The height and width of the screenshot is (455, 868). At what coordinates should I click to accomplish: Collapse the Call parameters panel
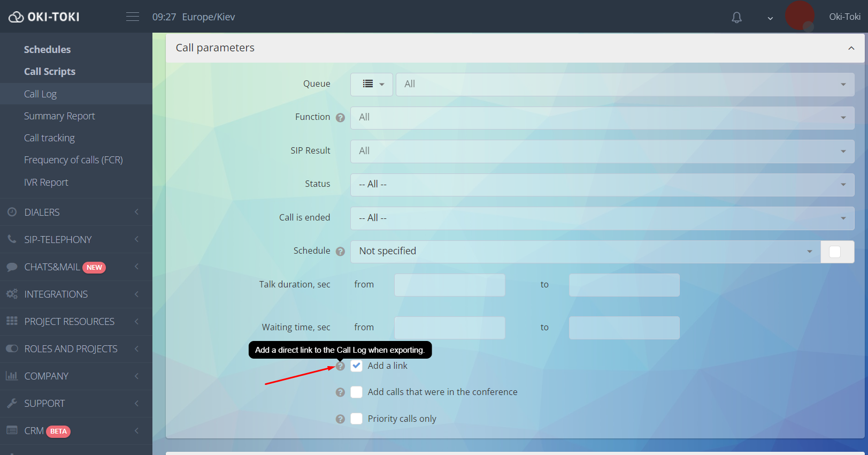[851, 48]
